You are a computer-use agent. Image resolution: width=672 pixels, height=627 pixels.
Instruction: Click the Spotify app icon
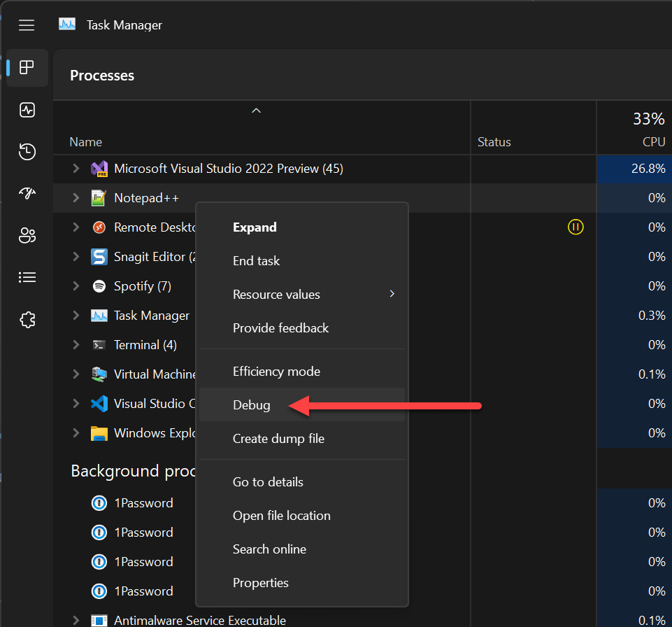point(99,286)
